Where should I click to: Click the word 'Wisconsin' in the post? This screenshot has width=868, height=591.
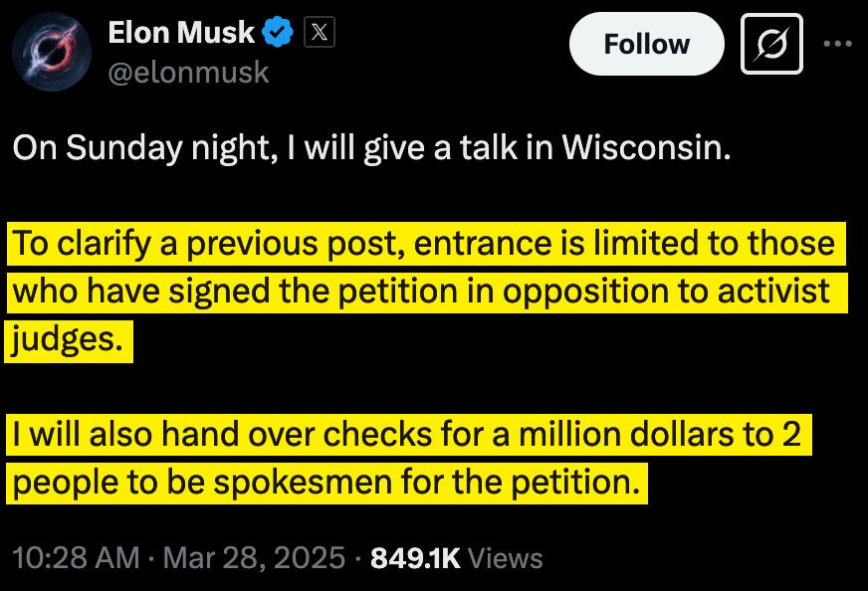(x=647, y=147)
